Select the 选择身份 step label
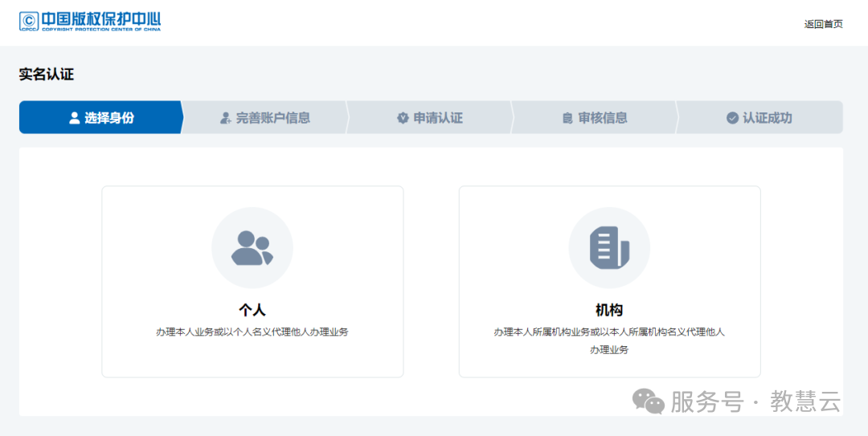Screen dimensions: 868x436 (x=109, y=118)
